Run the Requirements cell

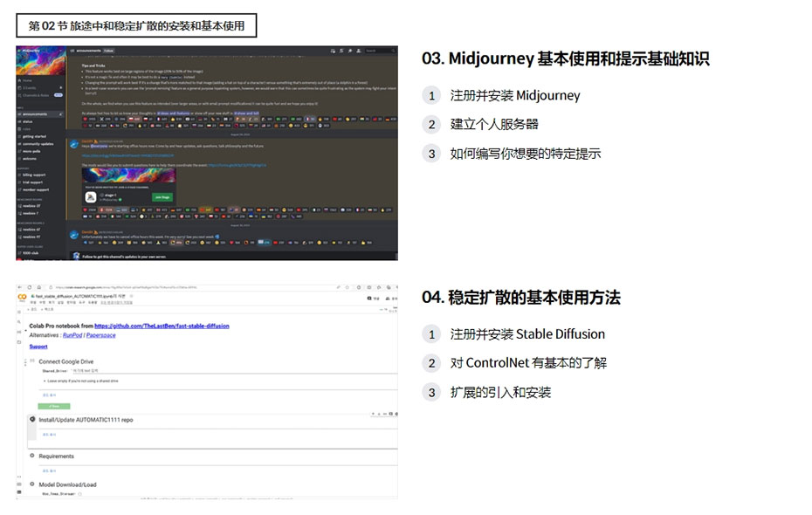pos(32,456)
